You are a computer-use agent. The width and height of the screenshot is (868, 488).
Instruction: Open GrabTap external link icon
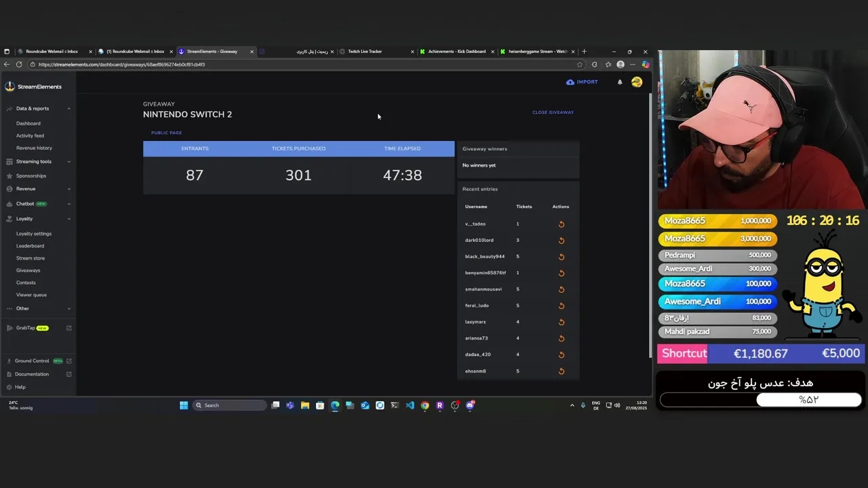[68, 328]
